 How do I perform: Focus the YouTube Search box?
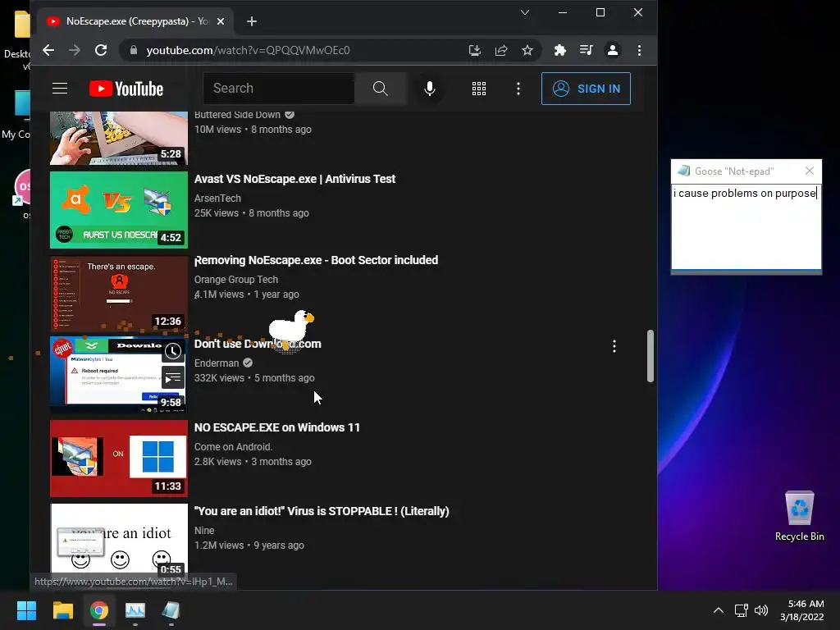279,89
